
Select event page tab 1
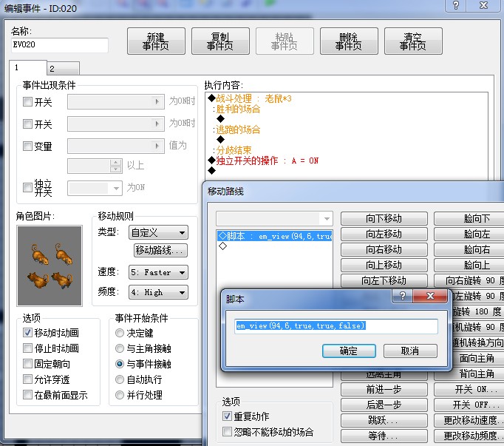(28, 67)
